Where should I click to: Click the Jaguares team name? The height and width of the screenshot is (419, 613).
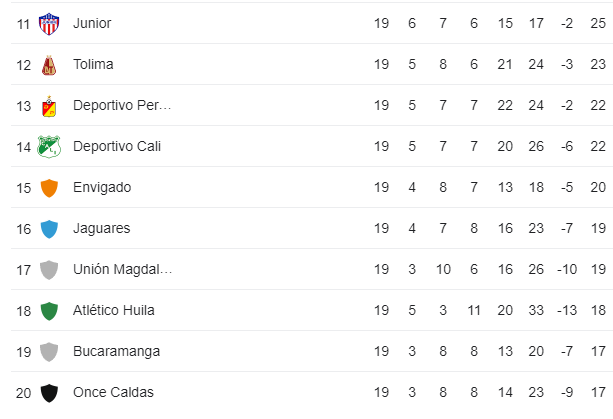[x=102, y=229]
